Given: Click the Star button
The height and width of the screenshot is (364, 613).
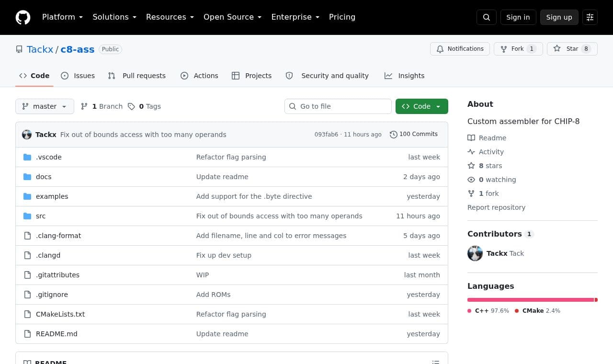Looking at the screenshot, I should point(572,49).
